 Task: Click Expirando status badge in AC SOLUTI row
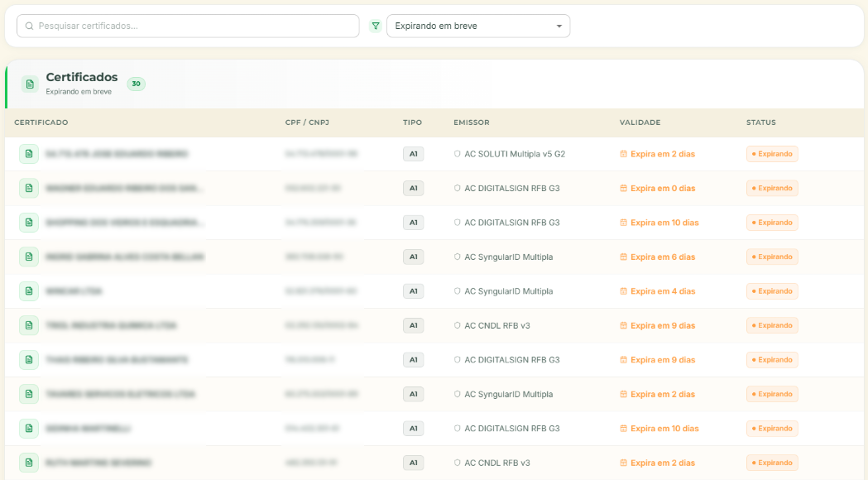pos(772,154)
